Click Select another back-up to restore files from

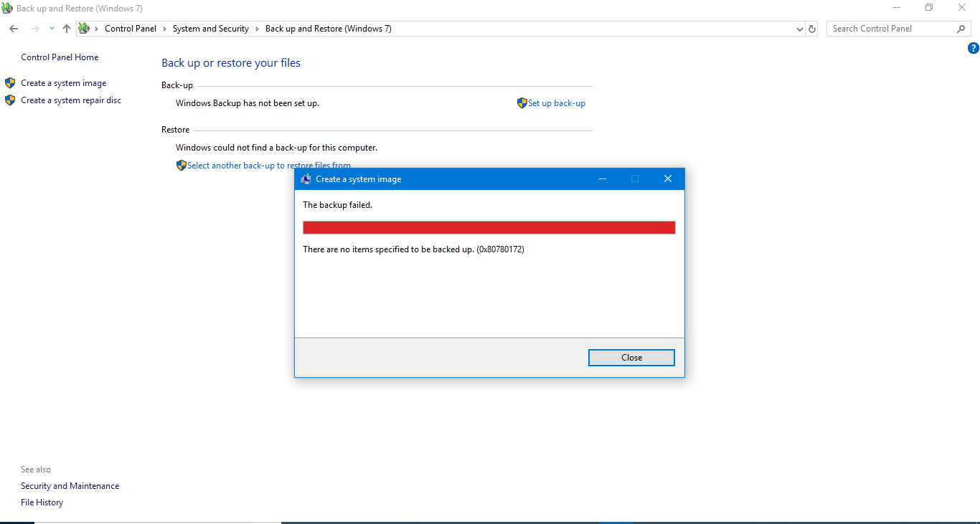pyautogui.click(x=269, y=166)
